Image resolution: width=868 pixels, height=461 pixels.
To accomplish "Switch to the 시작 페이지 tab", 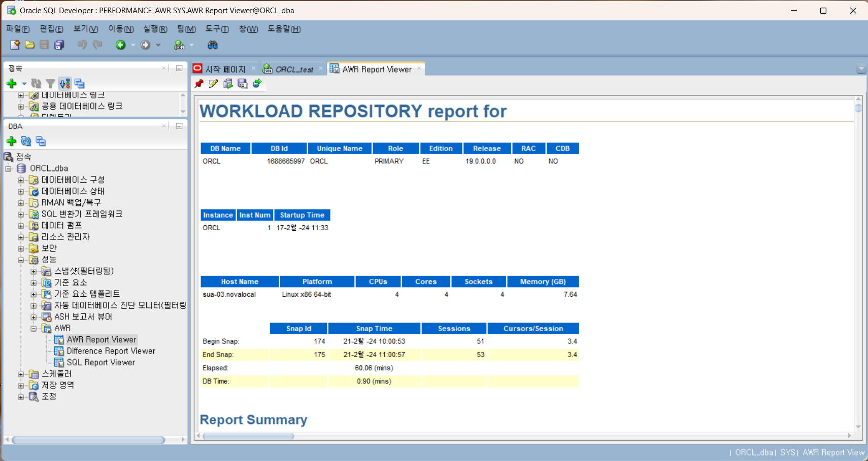I will tap(225, 69).
